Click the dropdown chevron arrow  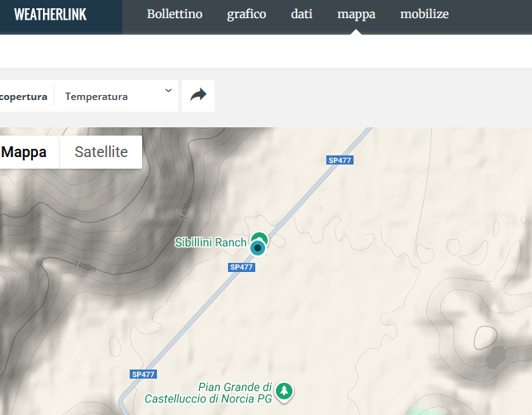pyautogui.click(x=169, y=91)
